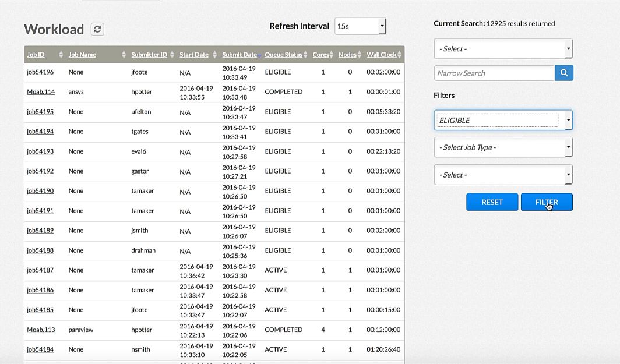This screenshot has width=620, height=364.
Task: Click the Job Name column header
Action: 82,55
